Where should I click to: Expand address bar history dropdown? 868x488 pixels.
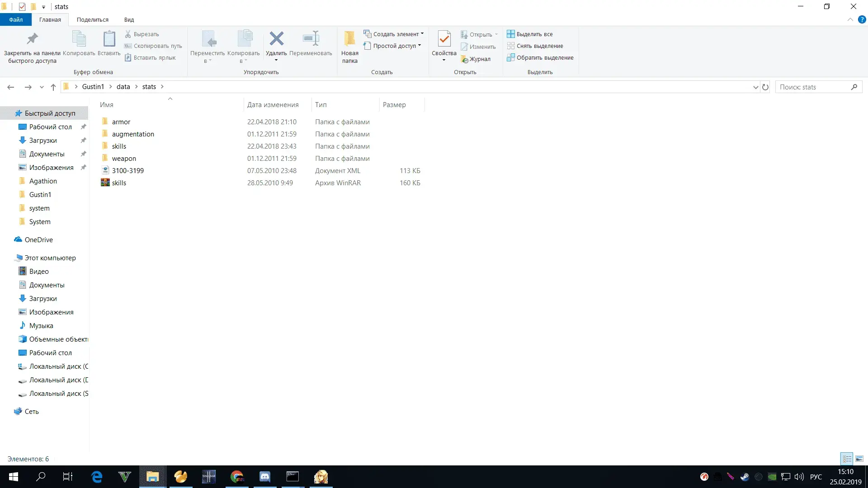[x=755, y=87]
